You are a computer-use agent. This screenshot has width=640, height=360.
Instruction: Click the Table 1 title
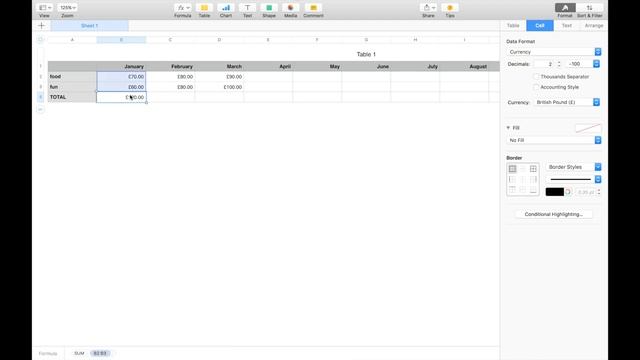point(366,54)
